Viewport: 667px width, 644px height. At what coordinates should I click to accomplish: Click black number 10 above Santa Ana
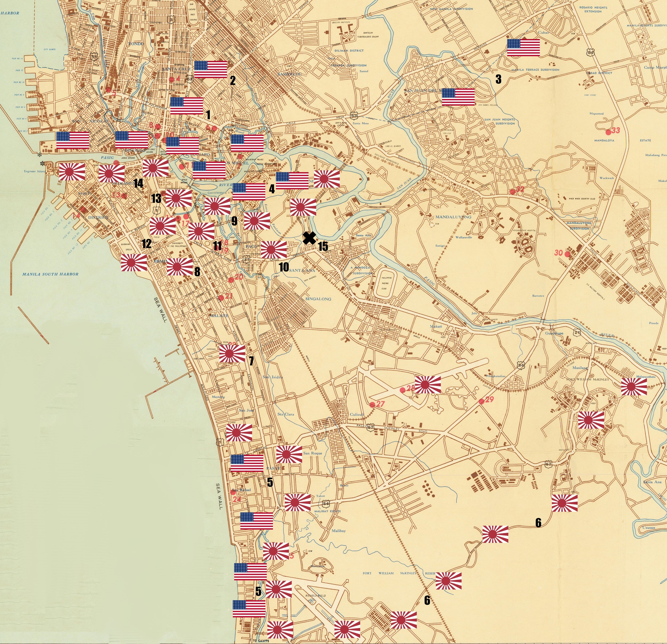point(284,267)
